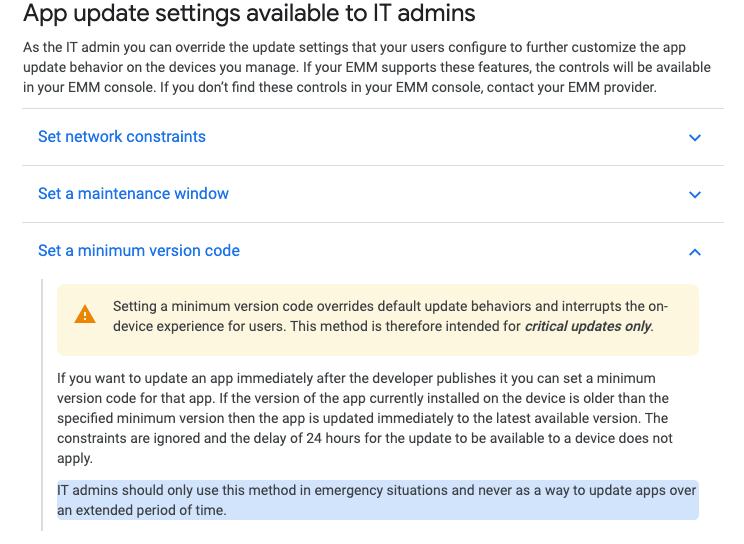Expand the Set network constraints chevron

695,137
